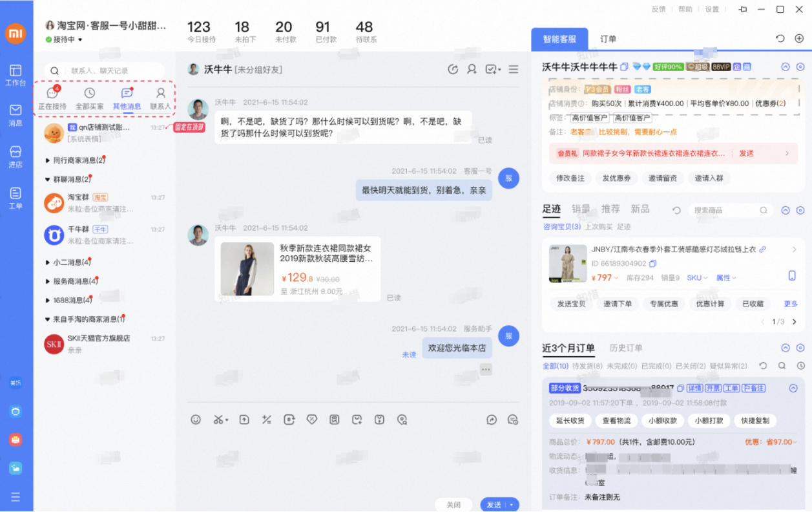Expand 同行商家消息(2) group
This screenshot has width=812, height=512.
tap(75, 160)
